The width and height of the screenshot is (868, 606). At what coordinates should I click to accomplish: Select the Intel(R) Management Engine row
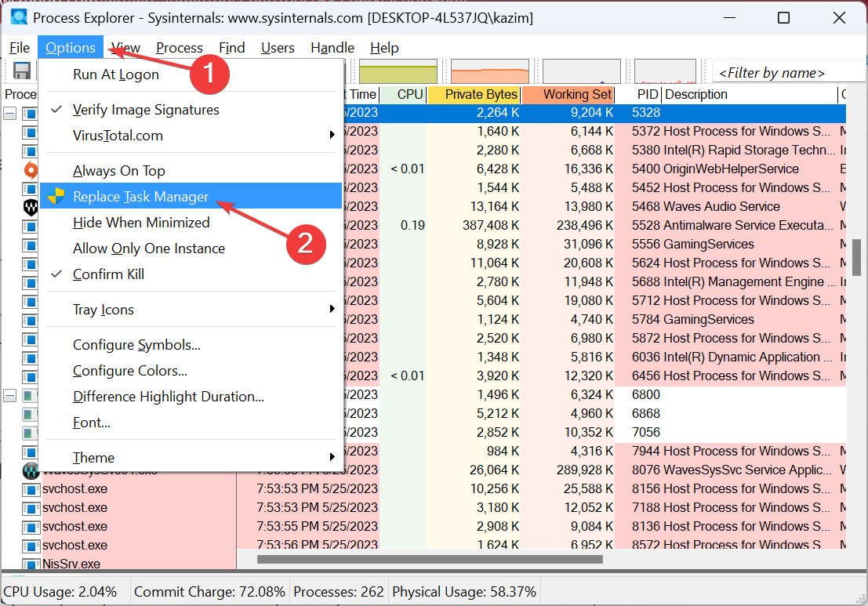(595, 282)
